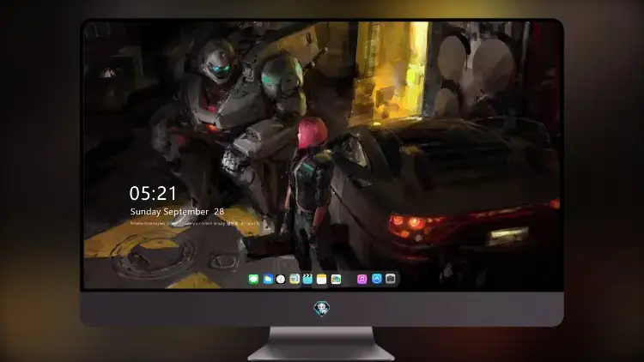Open the gray Camera dock icon
This screenshot has width=644, height=362.
click(x=391, y=279)
